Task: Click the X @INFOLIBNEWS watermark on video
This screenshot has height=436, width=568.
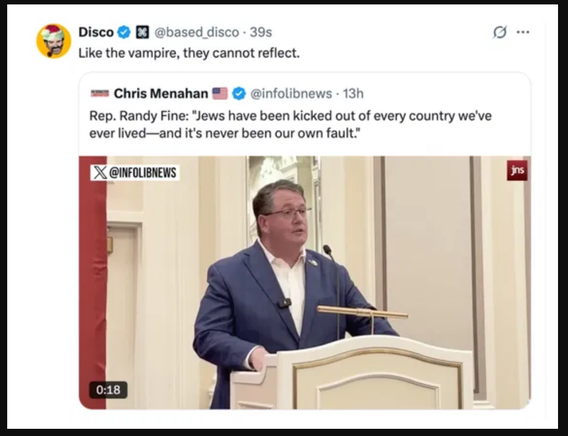Action: pos(135,172)
